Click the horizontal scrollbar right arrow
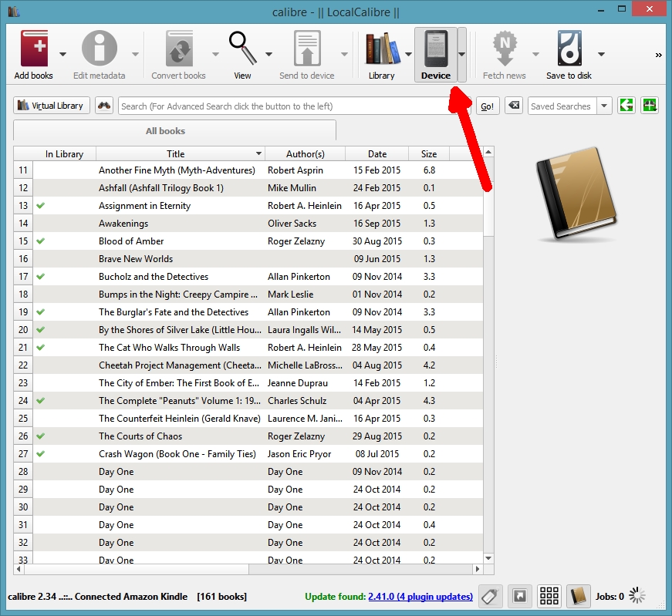This screenshot has width=672, height=616. (x=478, y=569)
